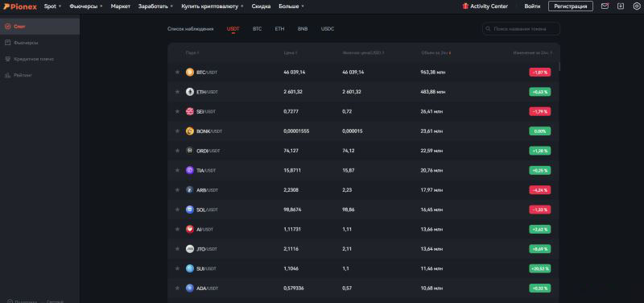644x303 pixels.
Task: Click the BTC coin icon
Action: [x=190, y=73]
